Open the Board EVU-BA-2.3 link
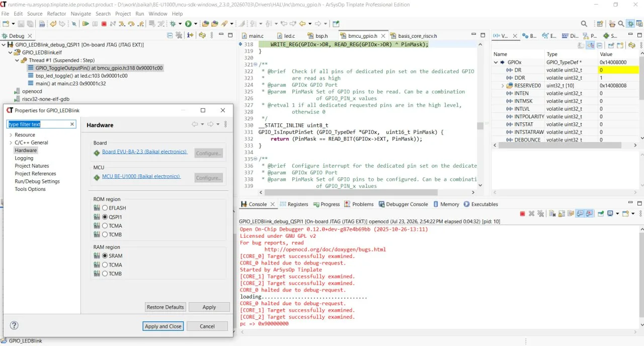The width and height of the screenshot is (644, 346). [x=144, y=152]
